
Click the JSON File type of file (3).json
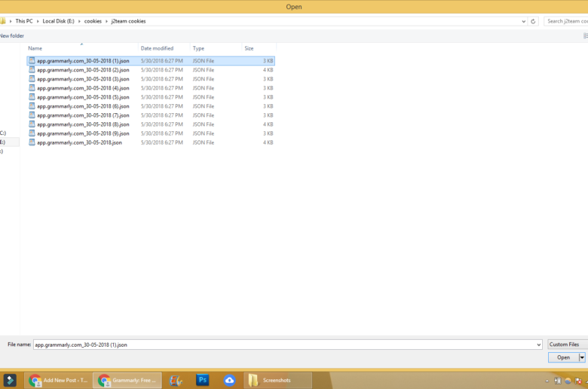(204, 79)
